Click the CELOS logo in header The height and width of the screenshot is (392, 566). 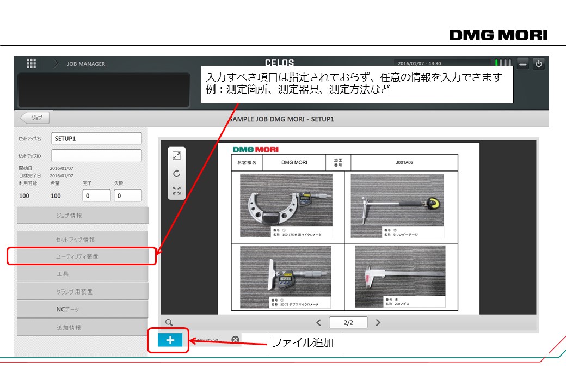click(279, 63)
